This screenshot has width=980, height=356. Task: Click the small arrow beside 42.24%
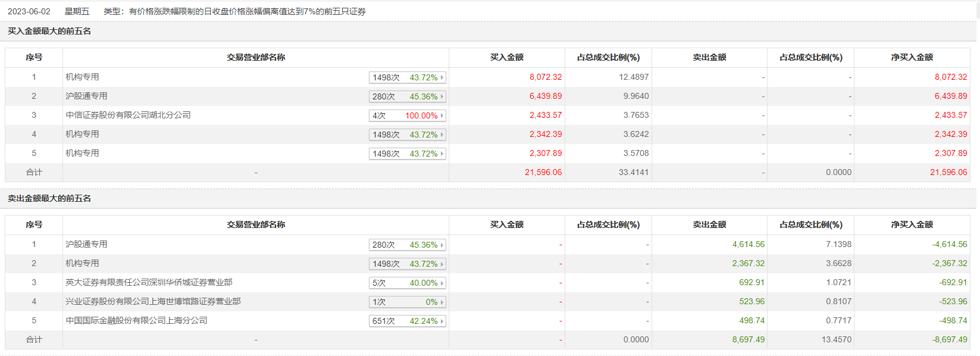(x=442, y=321)
